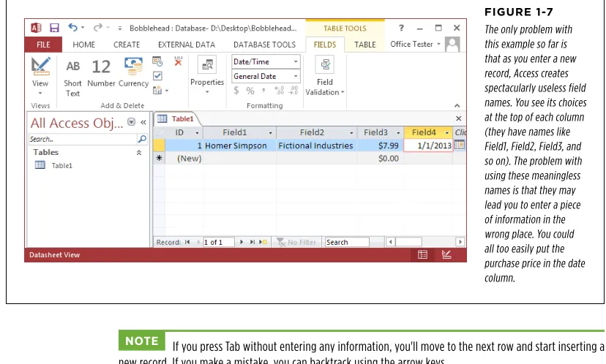Add a Number field using the 12 icon

click(x=101, y=72)
